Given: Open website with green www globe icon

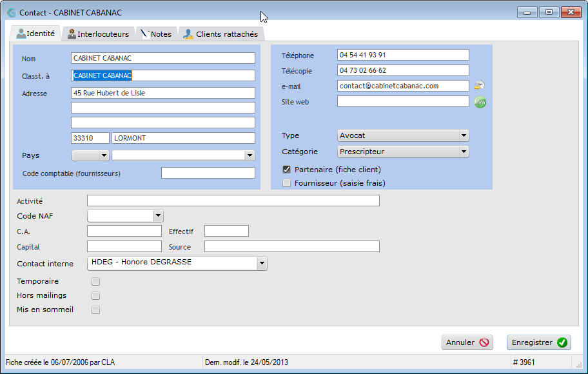Looking at the screenshot, I should tap(480, 102).
